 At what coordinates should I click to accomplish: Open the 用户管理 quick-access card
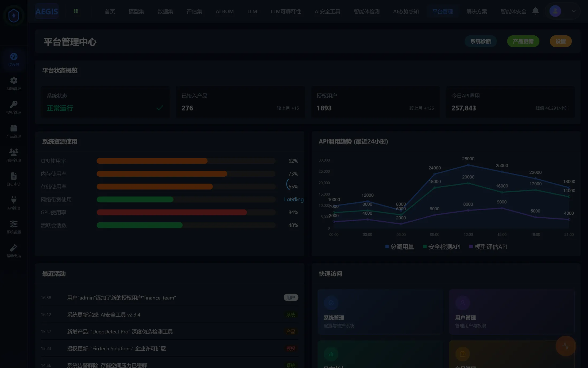pos(512,312)
